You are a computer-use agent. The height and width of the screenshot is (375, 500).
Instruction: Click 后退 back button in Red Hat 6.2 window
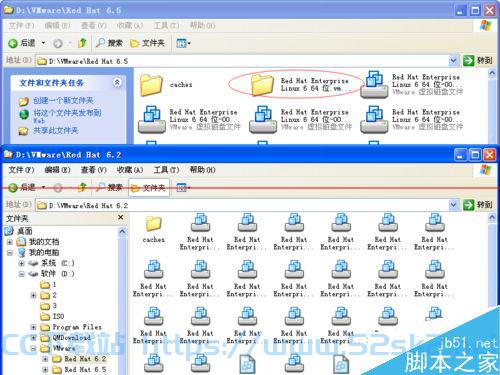coord(22,188)
